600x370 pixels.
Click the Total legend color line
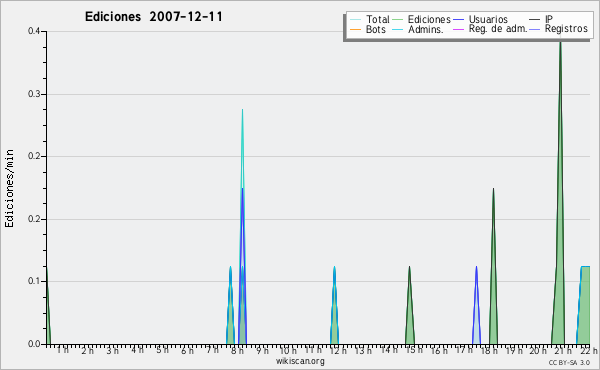pos(355,20)
